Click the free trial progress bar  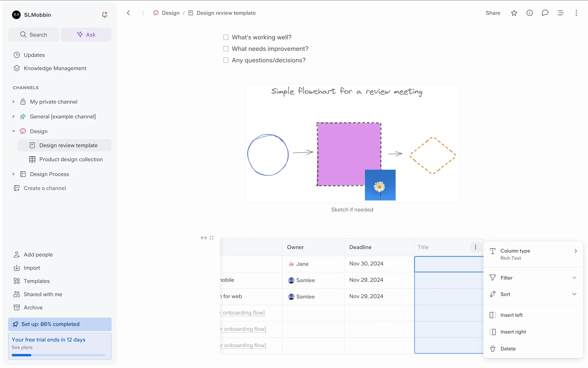(x=58, y=355)
